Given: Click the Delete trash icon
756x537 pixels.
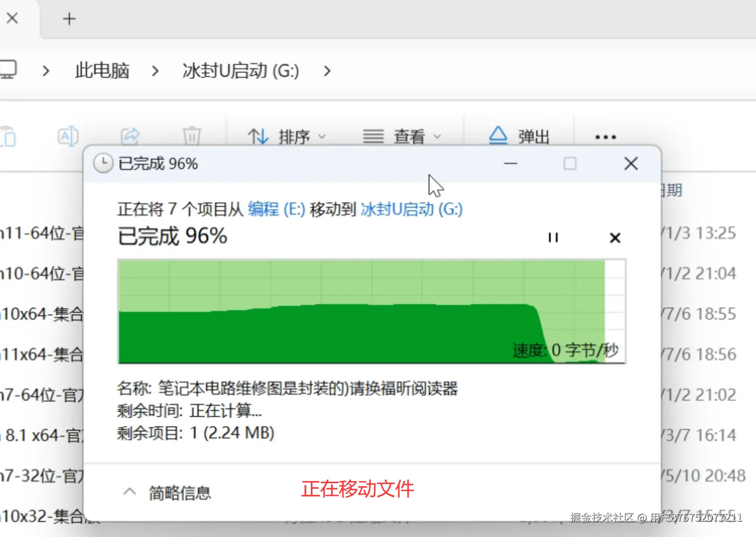Looking at the screenshot, I should (x=193, y=136).
